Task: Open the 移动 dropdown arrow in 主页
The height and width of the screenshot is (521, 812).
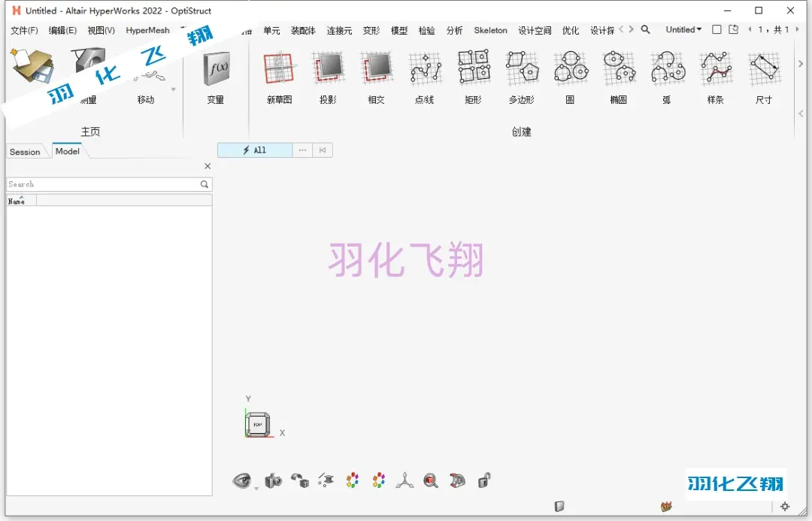Action: [x=174, y=89]
